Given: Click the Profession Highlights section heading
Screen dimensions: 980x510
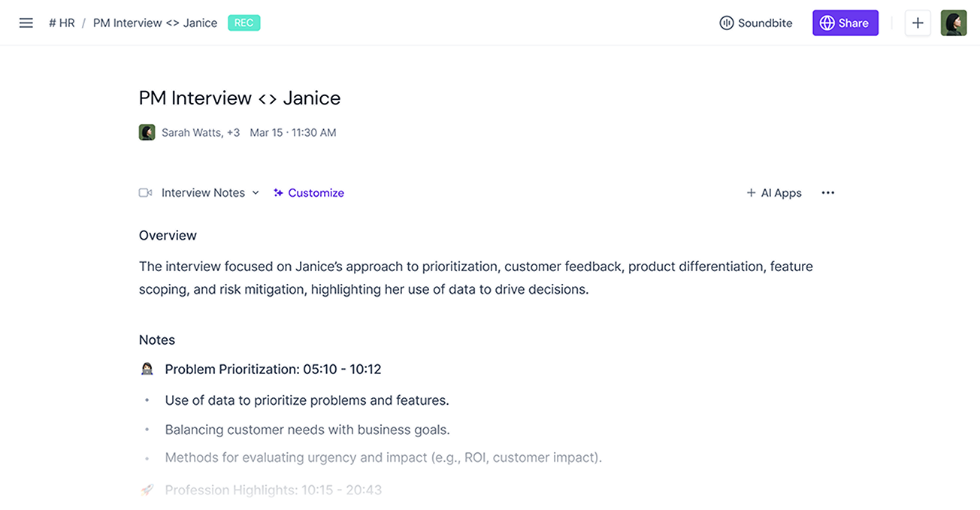Looking at the screenshot, I should (x=273, y=490).
